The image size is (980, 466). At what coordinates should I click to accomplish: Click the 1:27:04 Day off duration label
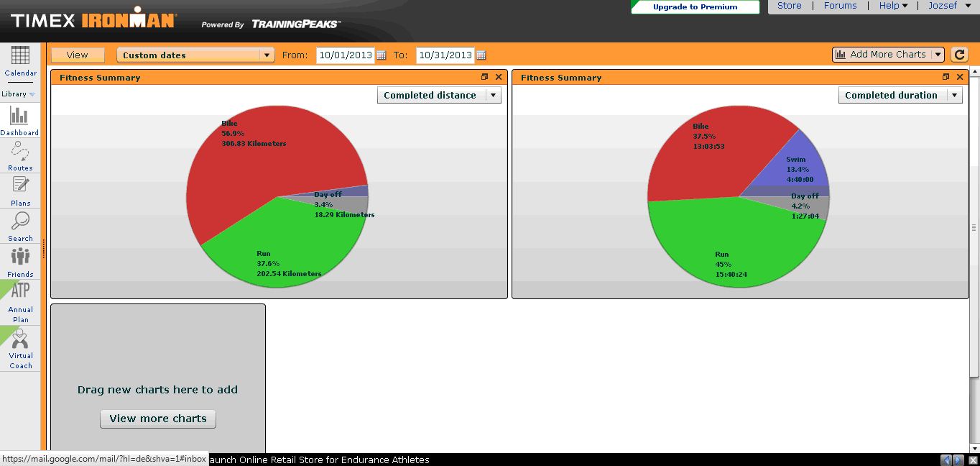pyautogui.click(x=805, y=216)
